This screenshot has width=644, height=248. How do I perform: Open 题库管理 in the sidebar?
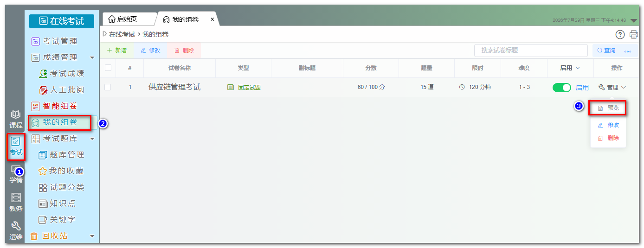pyautogui.click(x=61, y=155)
